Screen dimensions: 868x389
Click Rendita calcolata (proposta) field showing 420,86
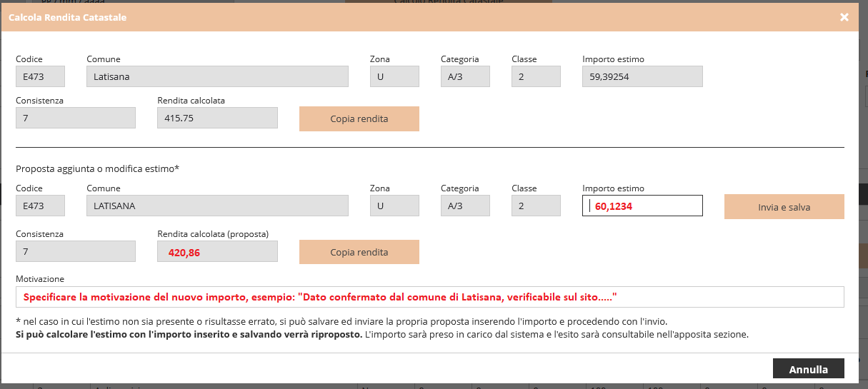point(218,251)
